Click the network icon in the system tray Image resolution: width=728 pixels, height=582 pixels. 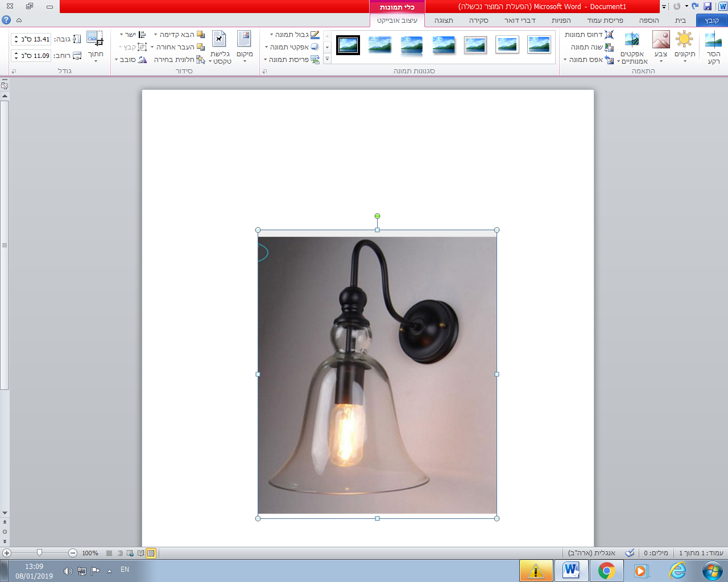point(82,571)
